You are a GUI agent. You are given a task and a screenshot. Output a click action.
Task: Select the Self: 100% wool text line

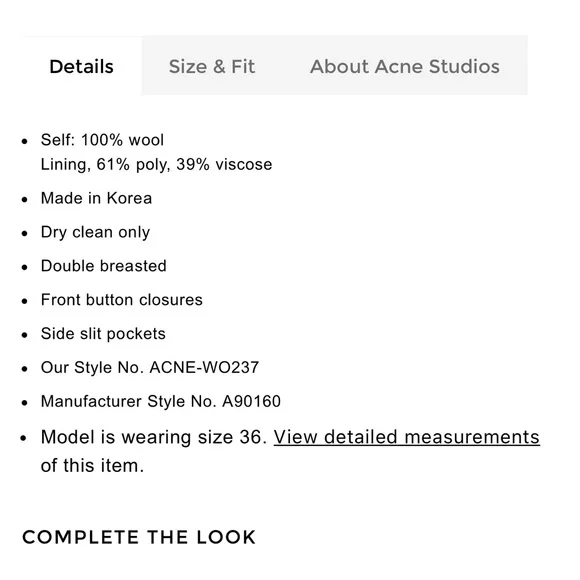tap(102, 140)
